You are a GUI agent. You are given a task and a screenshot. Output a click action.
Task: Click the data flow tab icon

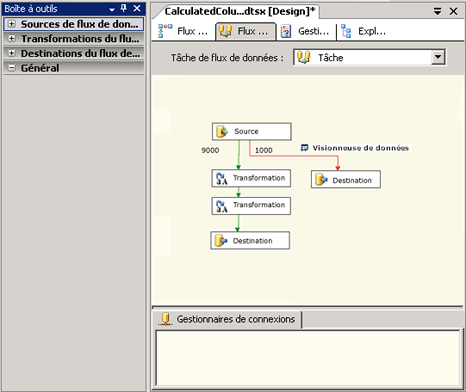pos(225,31)
